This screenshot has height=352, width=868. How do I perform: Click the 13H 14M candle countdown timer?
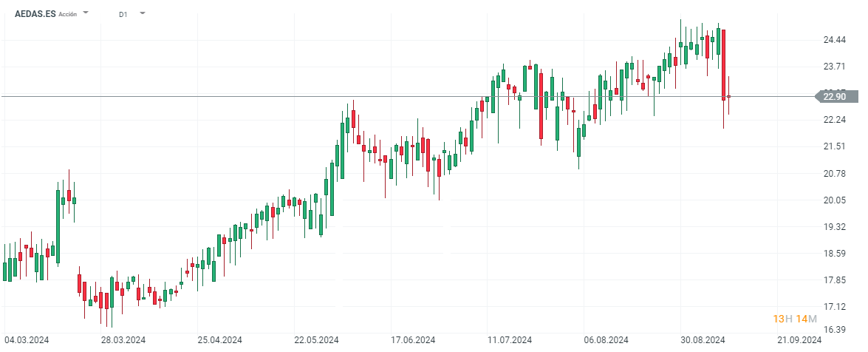coord(794,319)
